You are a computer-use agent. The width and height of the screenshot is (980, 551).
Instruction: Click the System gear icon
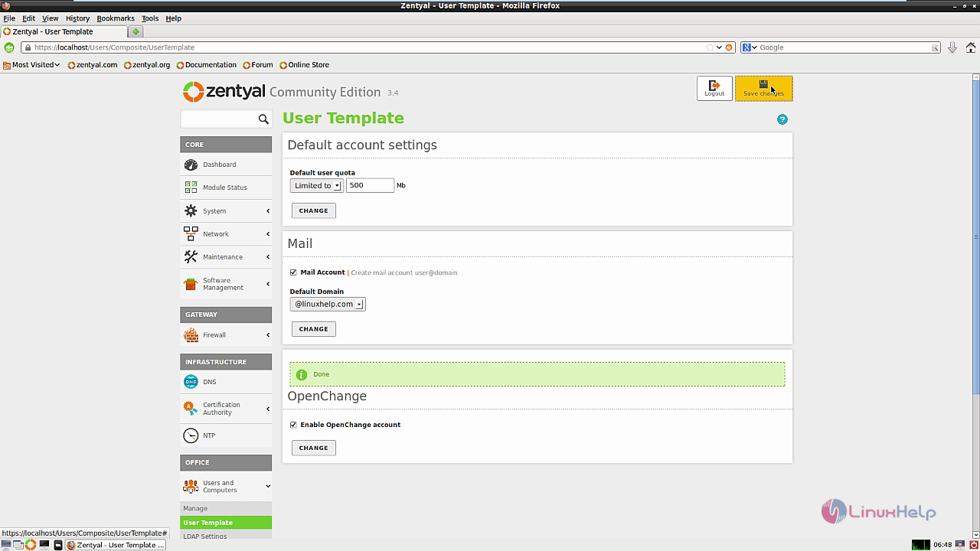tap(191, 210)
